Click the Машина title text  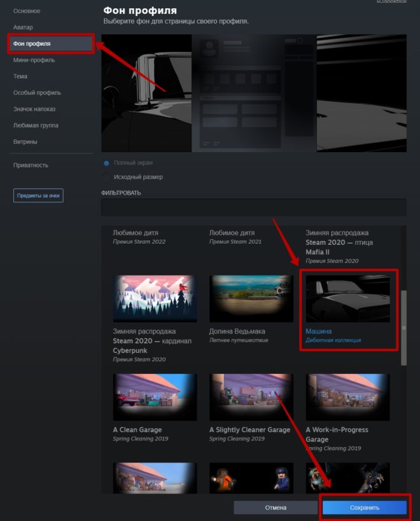tap(318, 331)
